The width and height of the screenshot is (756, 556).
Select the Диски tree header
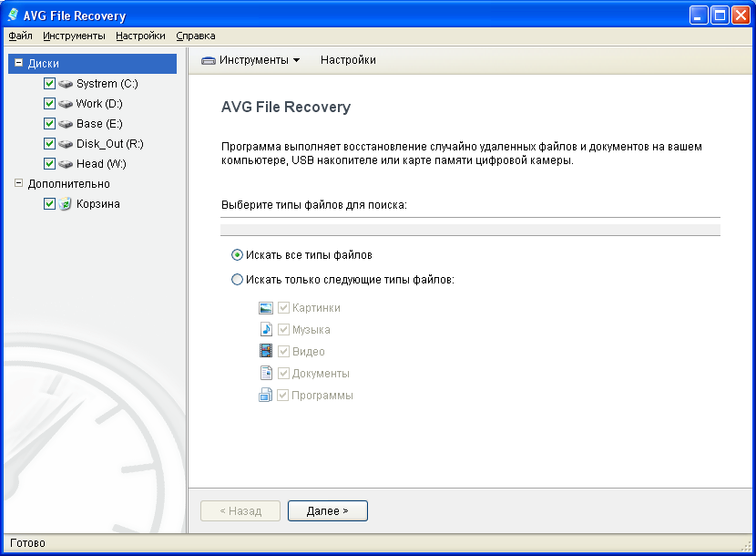point(93,64)
